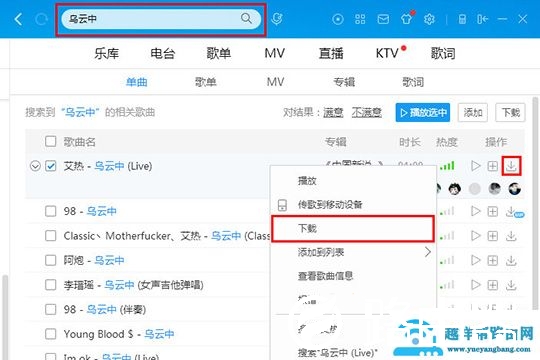The width and height of the screenshot is (540, 360).
Task: Open the top-level 歌单 tab
Action: tap(218, 53)
